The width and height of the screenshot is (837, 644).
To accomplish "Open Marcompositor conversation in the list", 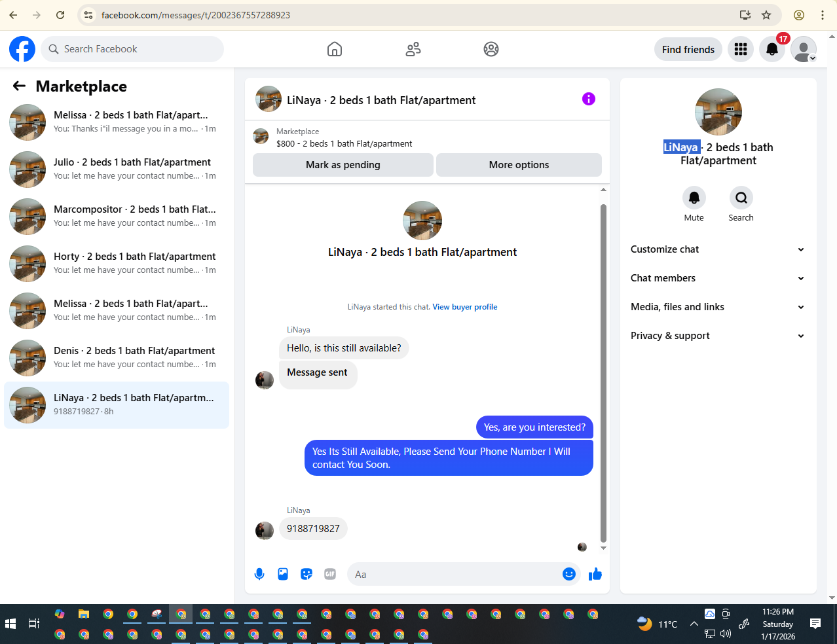I will (x=117, y=217).
